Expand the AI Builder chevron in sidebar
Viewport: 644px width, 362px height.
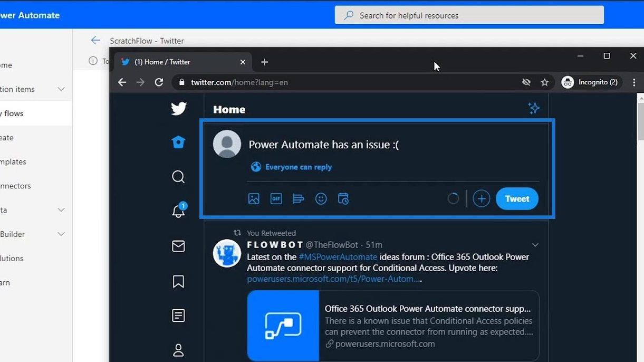(61, 234)
